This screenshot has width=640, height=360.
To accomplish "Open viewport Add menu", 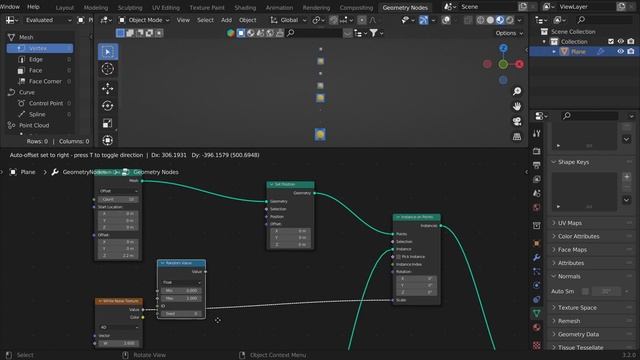I will click(226, 20).
